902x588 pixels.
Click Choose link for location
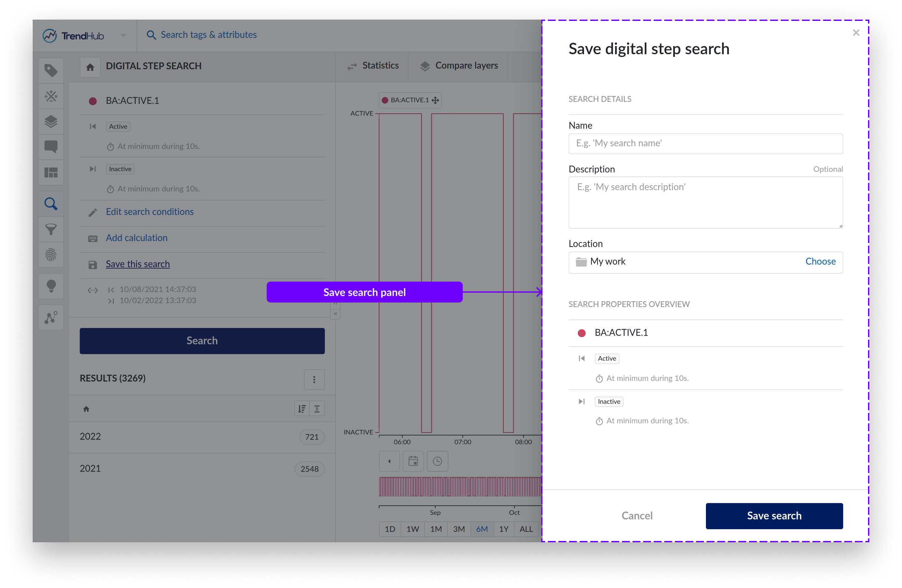[x=820, y=261]
